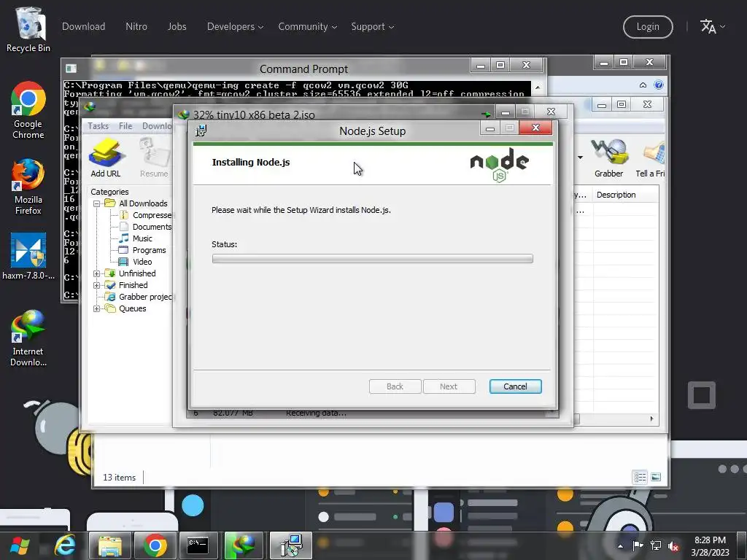
Task: Switch to Command Prompt in the taskbar
Action: [x=198, y=545]
